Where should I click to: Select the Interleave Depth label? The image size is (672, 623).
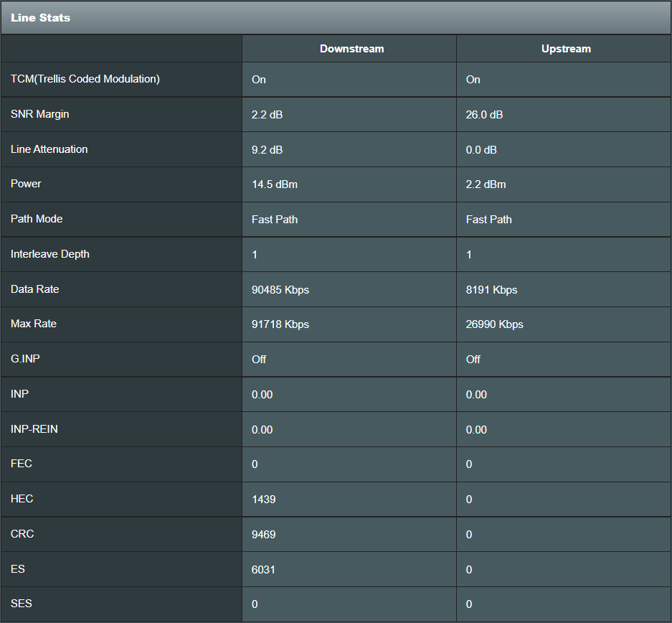pyautogui.click(x=50, y=254)
